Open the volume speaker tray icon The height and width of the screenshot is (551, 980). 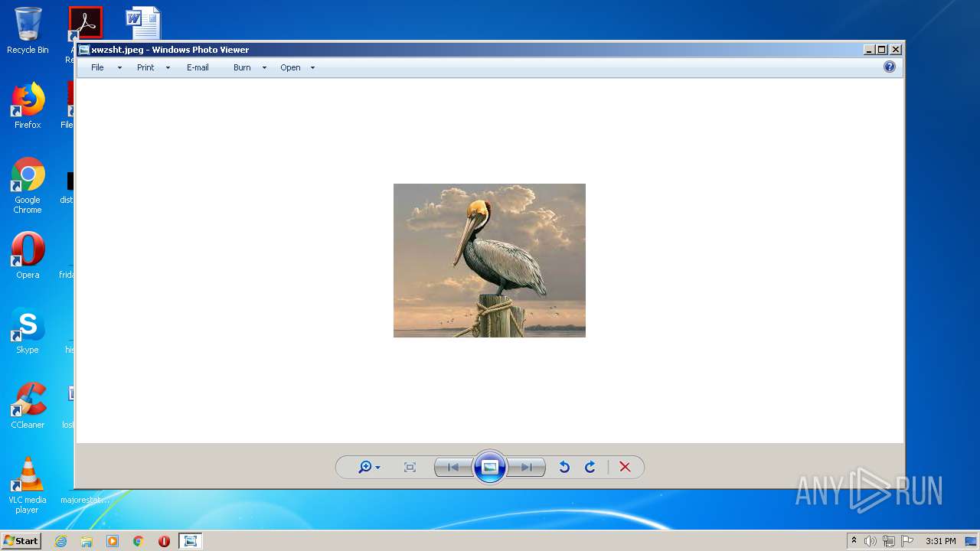click(x=871, y=541)
